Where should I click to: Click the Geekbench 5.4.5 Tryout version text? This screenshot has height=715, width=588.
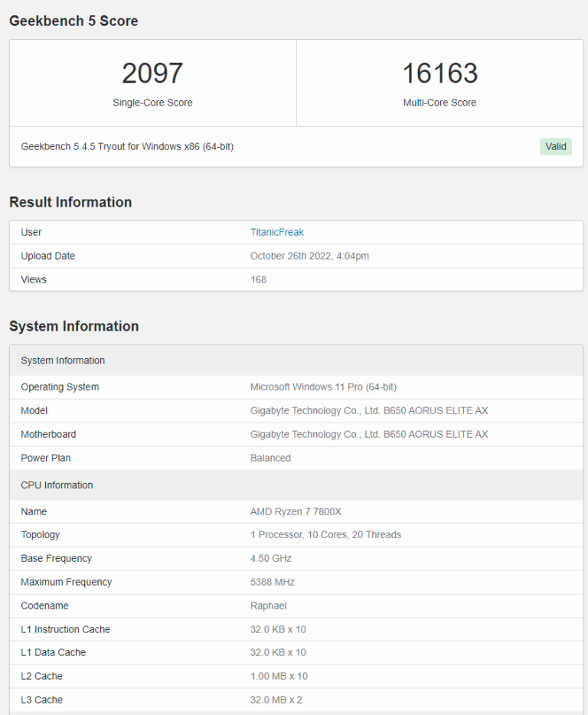click(x=127, y=146)
